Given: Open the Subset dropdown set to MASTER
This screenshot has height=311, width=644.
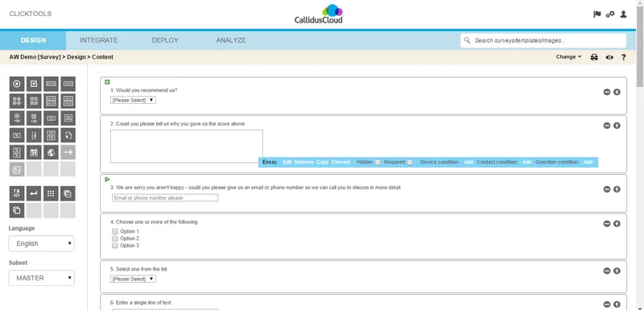Looking at the screenshot, I should coord(42,278).
